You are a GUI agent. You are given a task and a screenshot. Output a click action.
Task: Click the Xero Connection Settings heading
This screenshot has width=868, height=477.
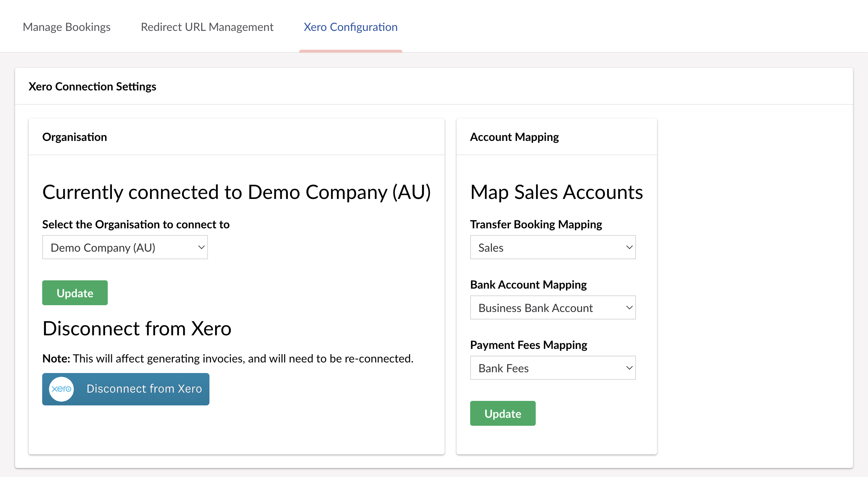pos(92,87)
